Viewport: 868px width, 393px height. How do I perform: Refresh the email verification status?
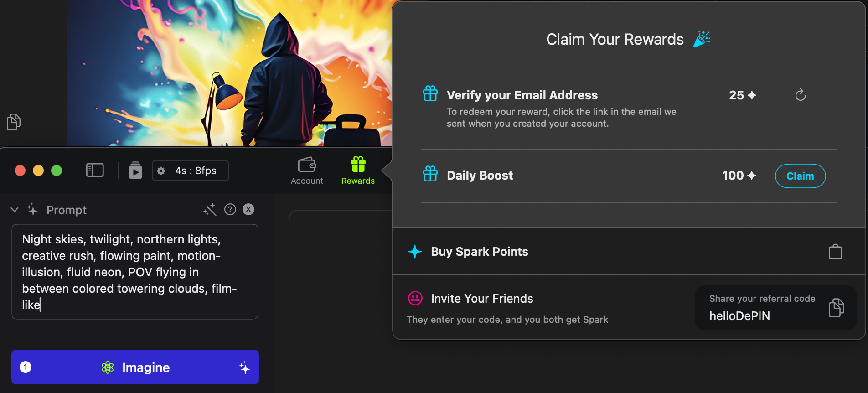coord(801,95)
